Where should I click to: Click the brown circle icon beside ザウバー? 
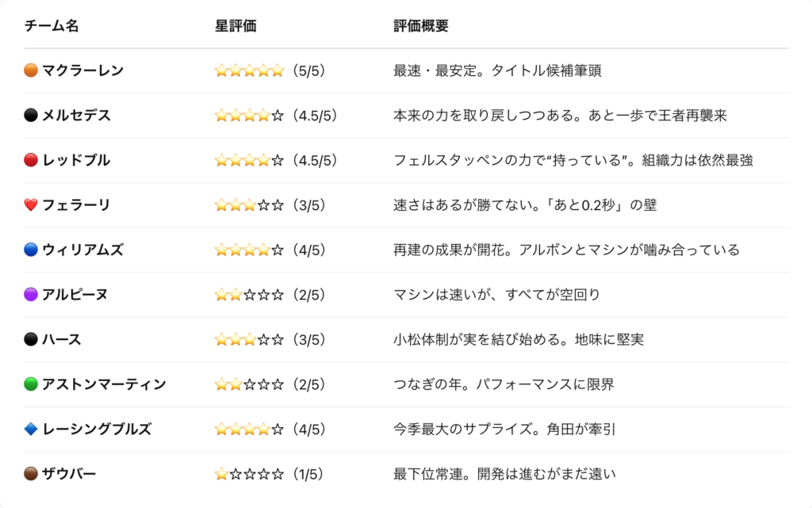(x=31, y=474)
